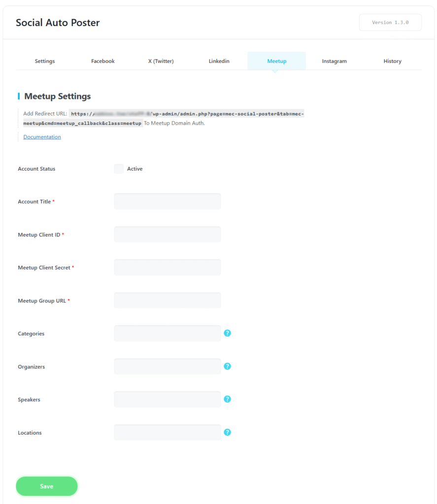
Task: Enable the Active account status checkbox
Action: coord(118,168)
